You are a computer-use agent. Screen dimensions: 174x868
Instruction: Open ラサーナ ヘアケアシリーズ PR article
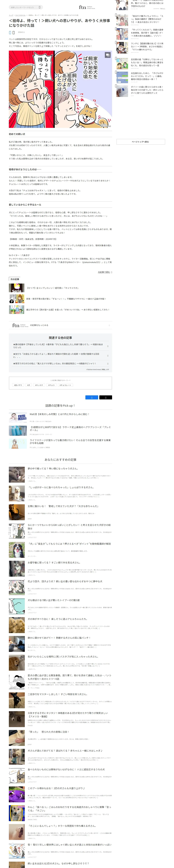tap(70, 429)
